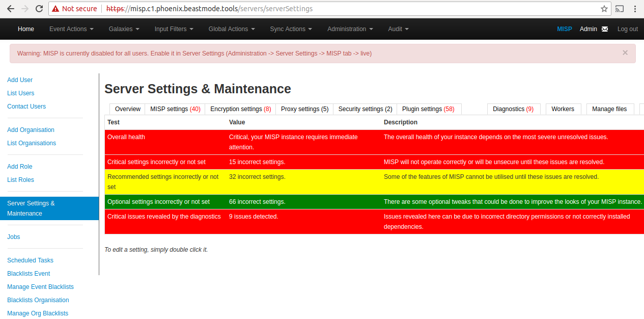Switch to the Workers tab

coord(563,109)
